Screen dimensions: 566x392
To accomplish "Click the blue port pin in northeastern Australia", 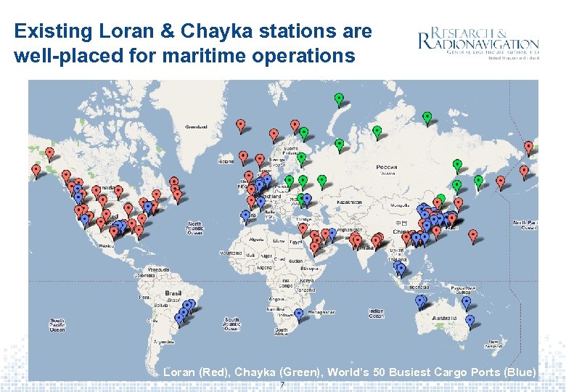I will tap(467, 303).
